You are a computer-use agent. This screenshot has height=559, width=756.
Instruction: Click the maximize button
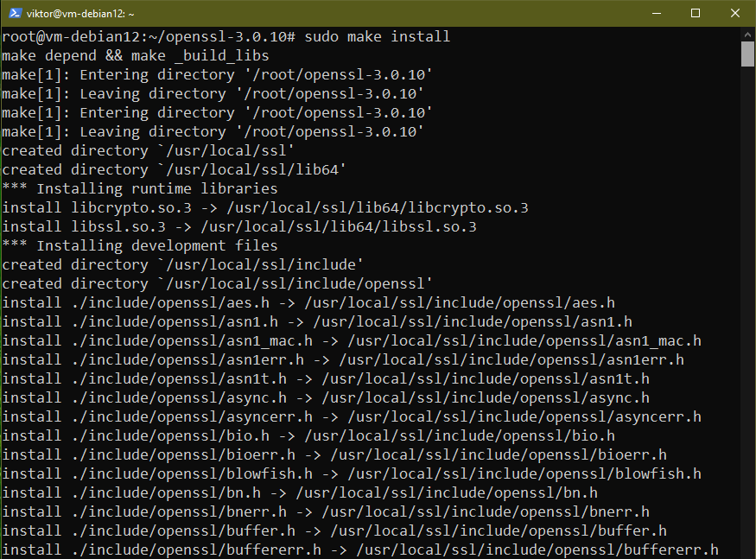tap(696, 13)
